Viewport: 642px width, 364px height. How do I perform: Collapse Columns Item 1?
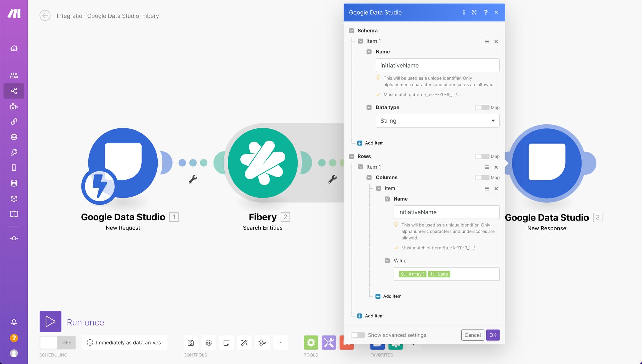click(x=379, y=188)
